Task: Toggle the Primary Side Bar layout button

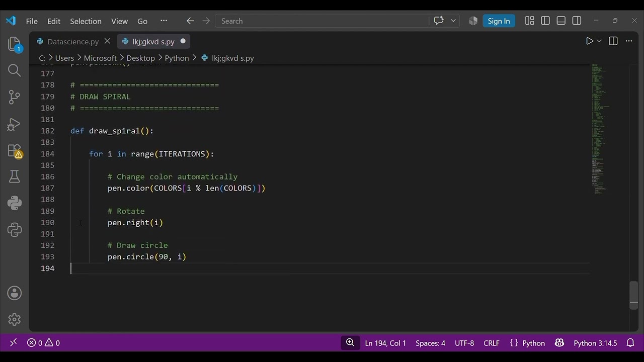Action: click(x=545, y=21)
